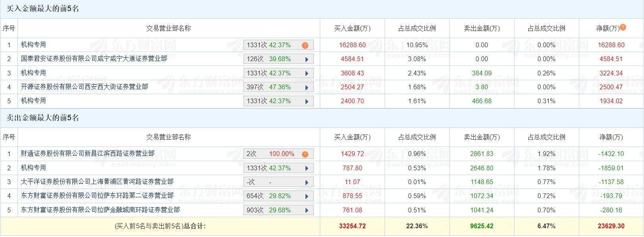
Task: Open 财通证券新昌江滨西路证券营业部 link
Action: point(87,153)
